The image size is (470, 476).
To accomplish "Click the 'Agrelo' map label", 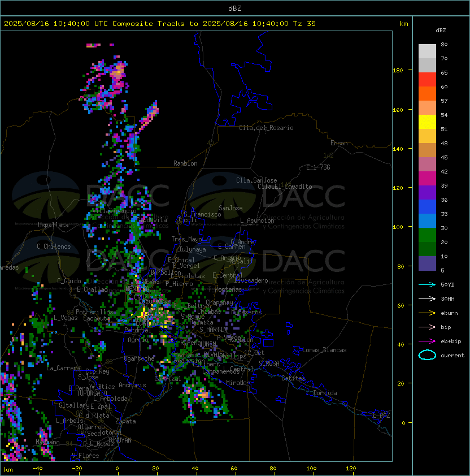I will click(138, 340).
